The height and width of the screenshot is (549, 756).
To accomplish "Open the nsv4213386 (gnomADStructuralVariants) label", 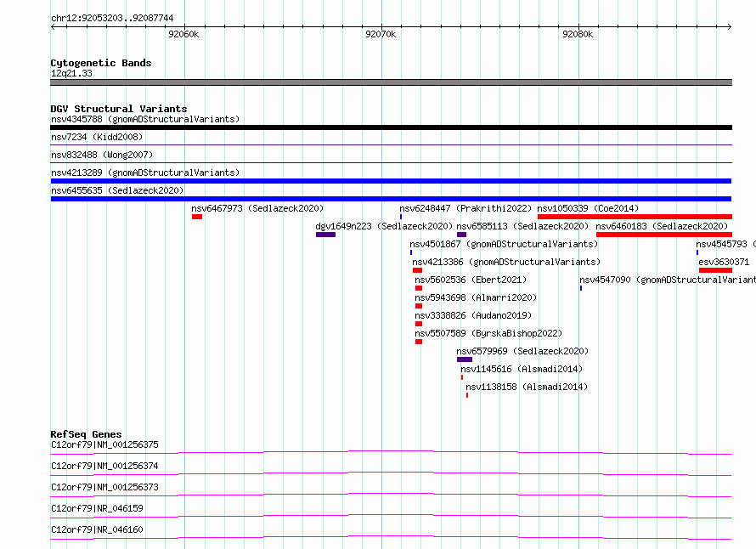I will coord(506,262).
